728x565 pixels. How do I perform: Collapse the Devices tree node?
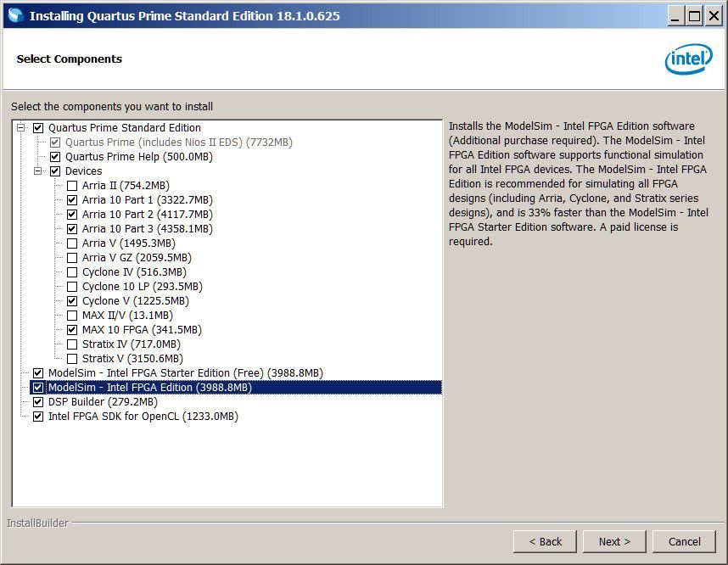click(x=38, y=171)
